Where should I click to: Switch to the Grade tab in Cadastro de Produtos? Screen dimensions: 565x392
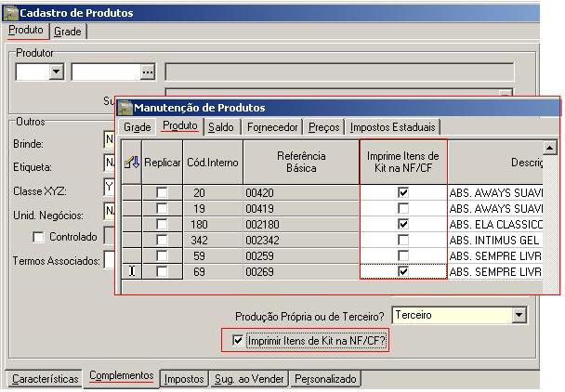[68, 32]
